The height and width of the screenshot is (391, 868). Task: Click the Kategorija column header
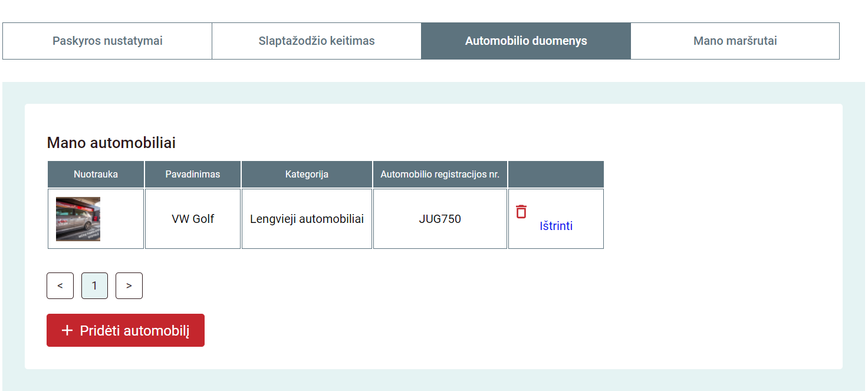(307, 175)
